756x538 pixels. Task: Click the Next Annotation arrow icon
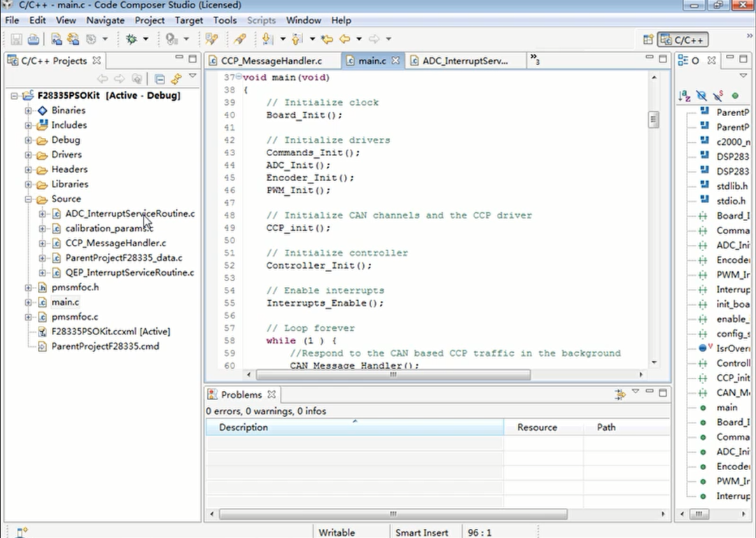click(x=267, y=39)
